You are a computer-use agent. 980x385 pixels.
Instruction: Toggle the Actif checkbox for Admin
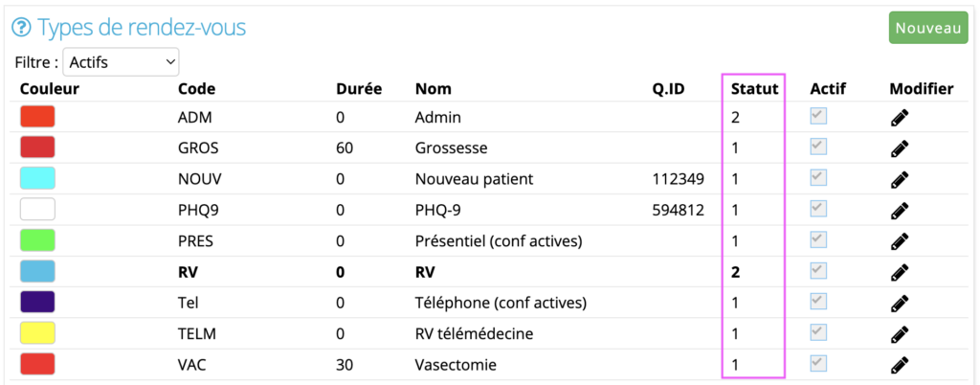pos(819,116)
